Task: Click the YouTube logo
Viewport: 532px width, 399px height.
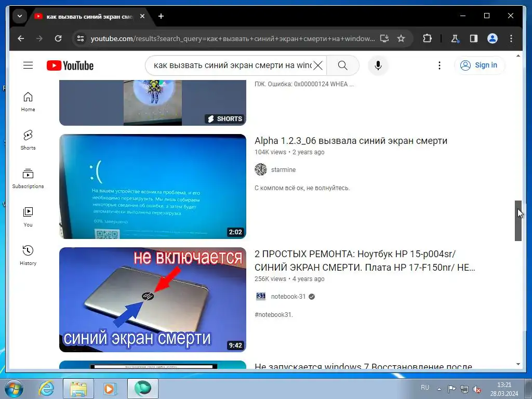Action: pyautogui.click(x=70, y=65)
